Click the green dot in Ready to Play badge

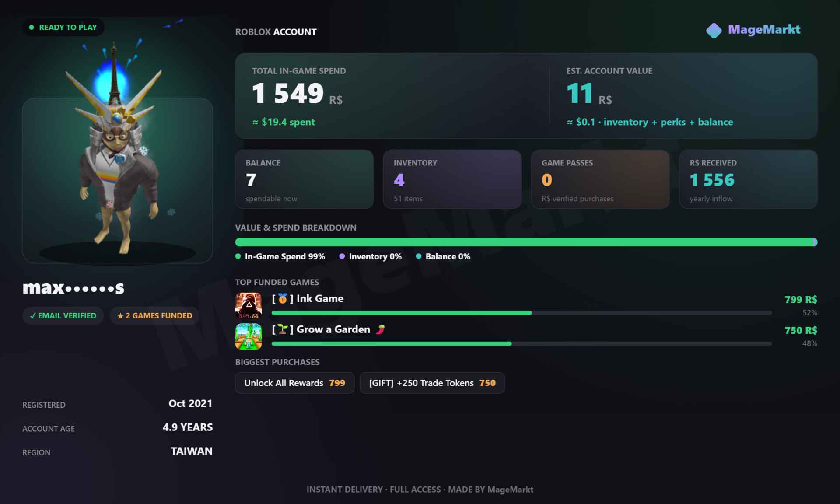pos(31,27)
